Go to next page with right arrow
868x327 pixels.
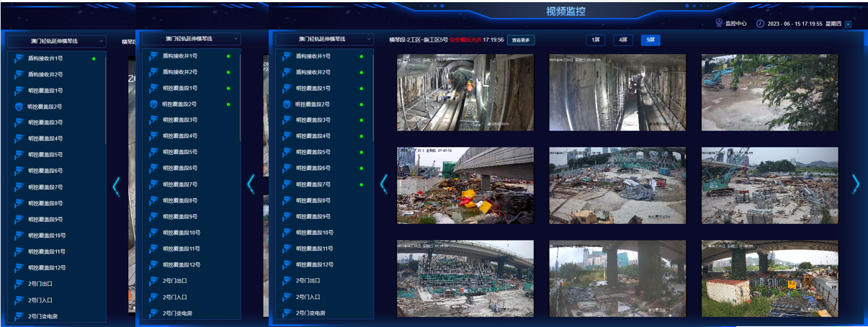856,184
